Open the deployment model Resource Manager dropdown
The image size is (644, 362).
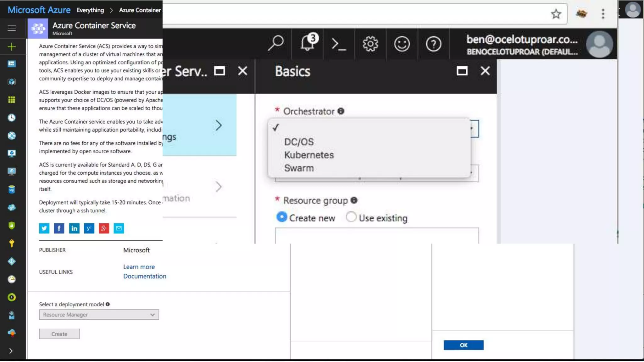99,315
